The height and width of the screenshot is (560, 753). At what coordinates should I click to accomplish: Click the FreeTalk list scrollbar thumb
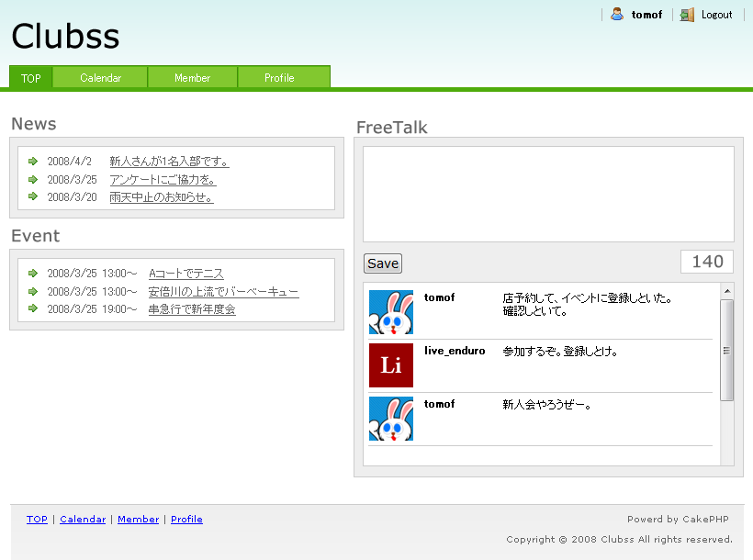727,350
